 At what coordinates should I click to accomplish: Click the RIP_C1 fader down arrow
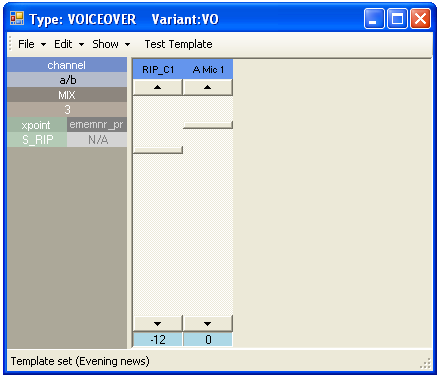click(158, 324)
